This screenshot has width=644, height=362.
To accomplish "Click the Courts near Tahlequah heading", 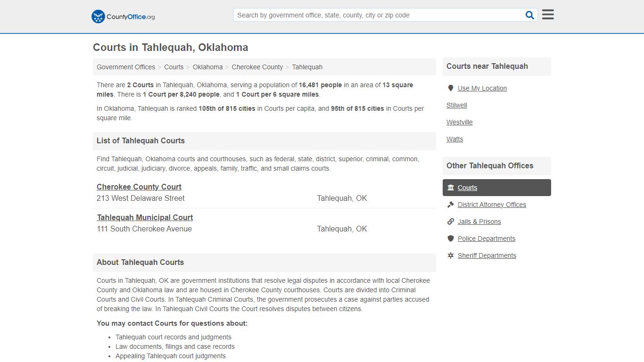I will coord(487,66).
